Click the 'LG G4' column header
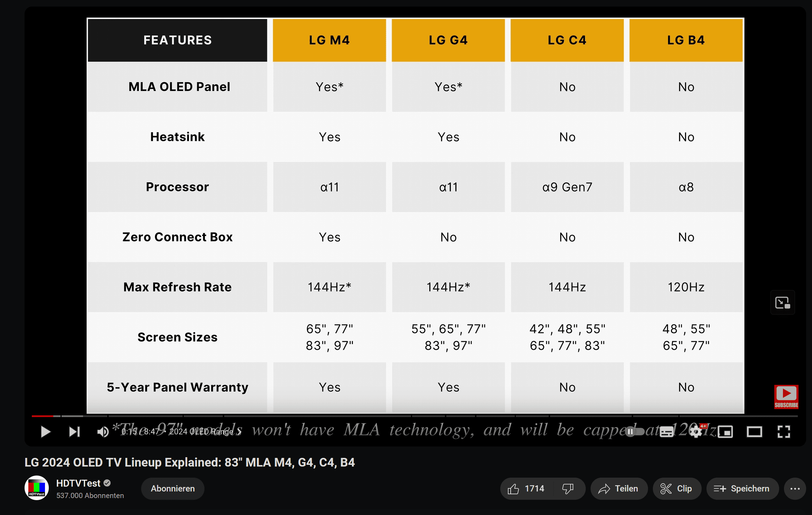Viewport: 812px width, 515px height. pos(448,40)
